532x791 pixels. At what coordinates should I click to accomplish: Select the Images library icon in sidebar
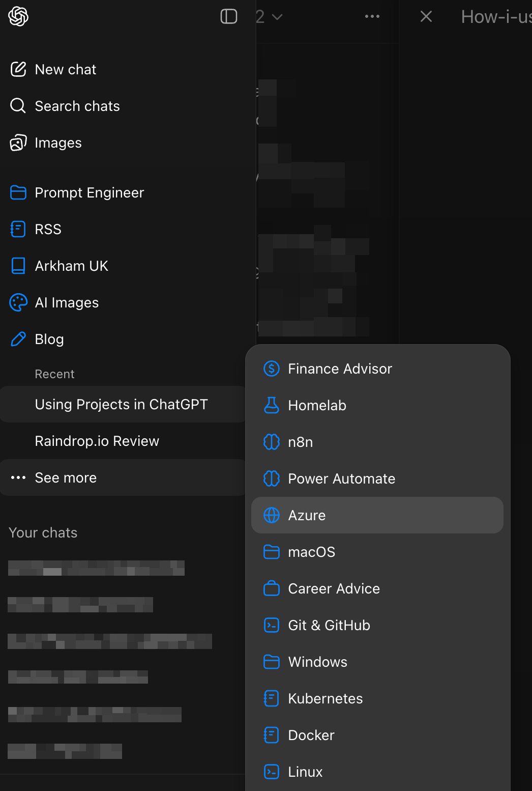click(x=18, y=143)
